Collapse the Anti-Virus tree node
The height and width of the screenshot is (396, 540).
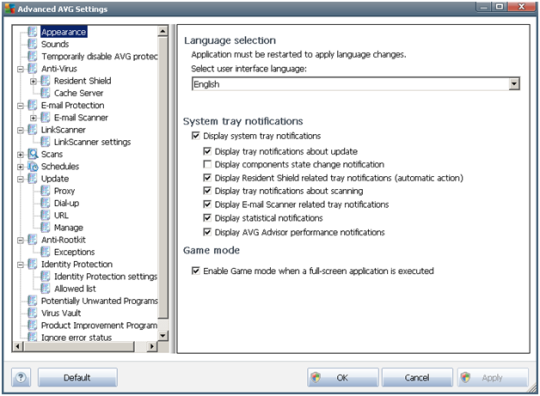(x=20, y=69)
